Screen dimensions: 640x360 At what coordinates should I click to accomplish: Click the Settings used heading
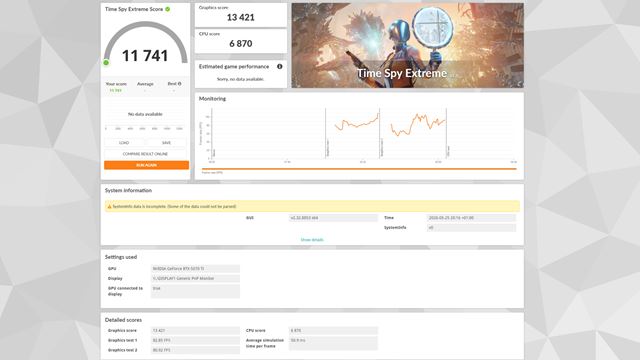tap(121, 257)
